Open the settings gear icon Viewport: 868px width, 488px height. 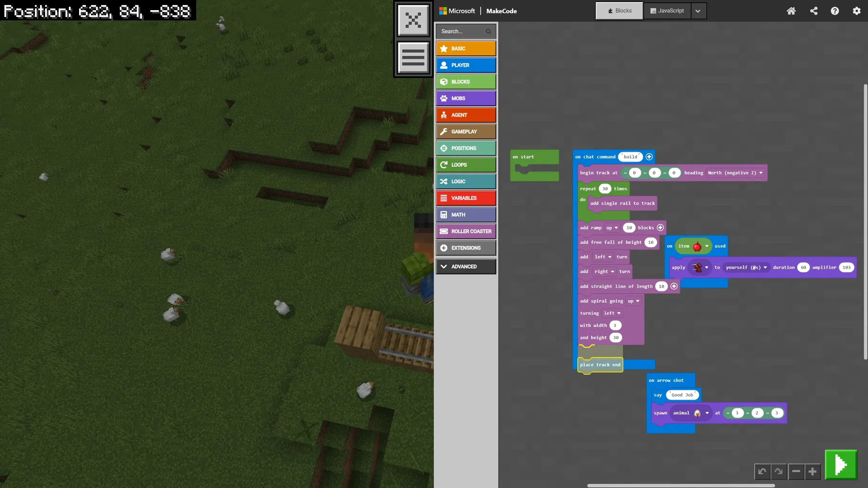click(x=856, y=11)
